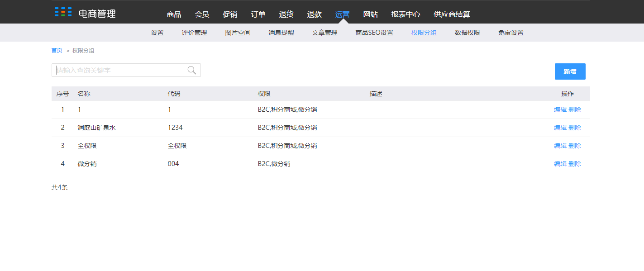
Task: Click permissions cell in 洞庭山矿泉水 row
Action: (x=287, y=128)
